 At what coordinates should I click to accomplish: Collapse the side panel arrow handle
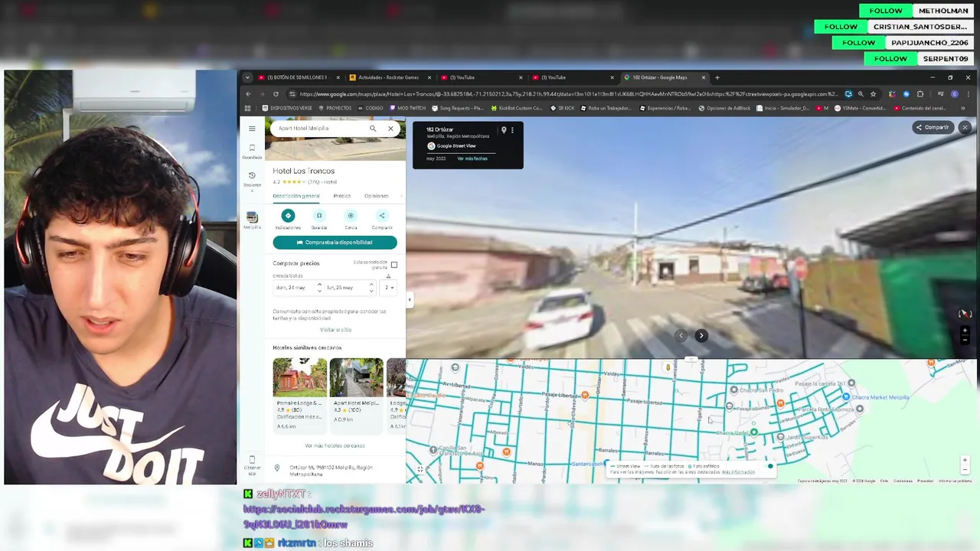410,299
